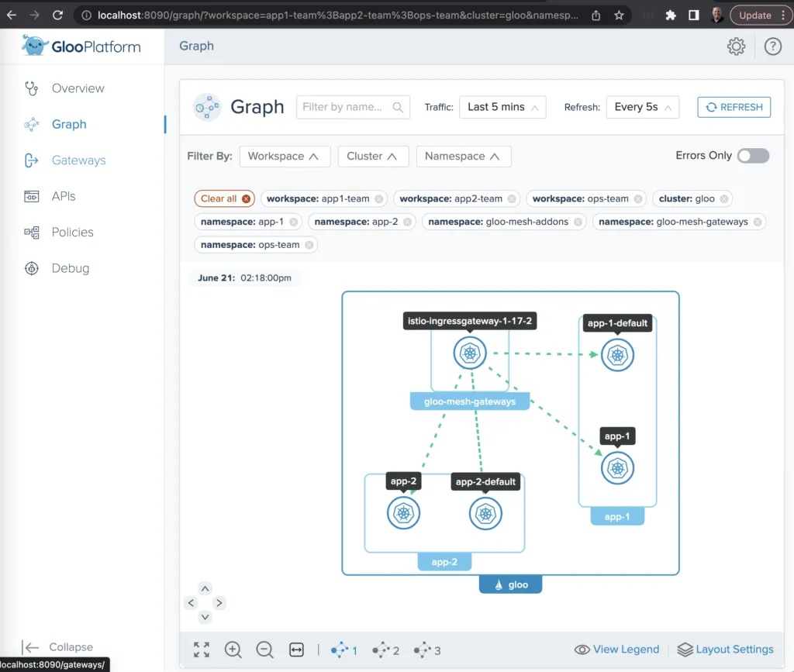Image resolution: width=794 pixels, height=672 pixels.
Task: Open the Workspace filter dropdown
Action: pos(285,157)
